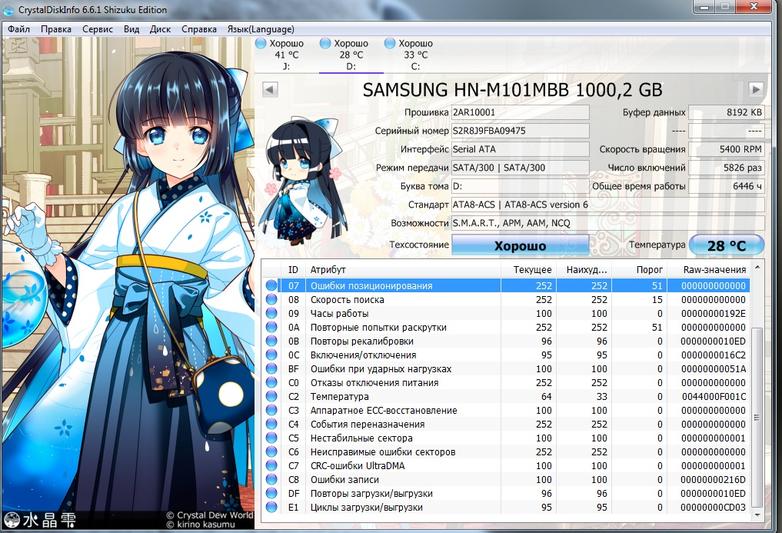Viewport: 782px width, 533px height.
Task: Click the power-on hours value 6446 ч
Action: point(726,186)
